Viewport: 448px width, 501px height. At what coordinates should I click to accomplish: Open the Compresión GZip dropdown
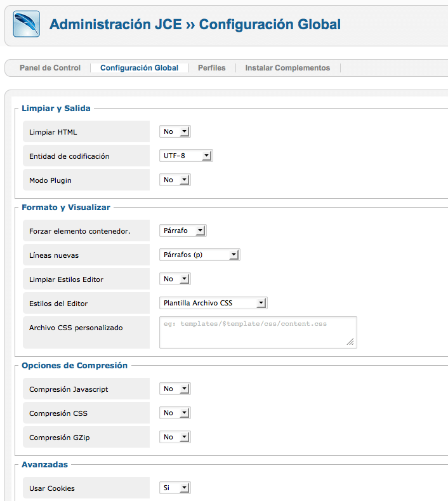pos(175,437)
